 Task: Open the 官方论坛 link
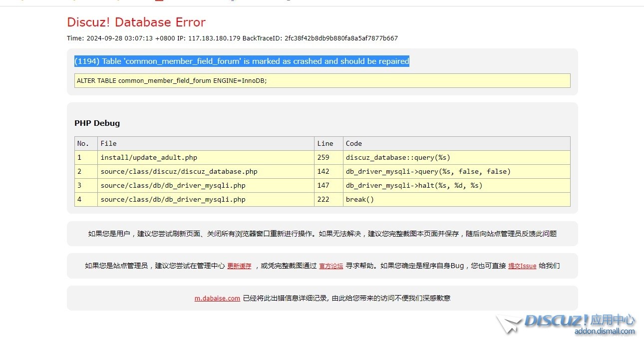click(331, 266)
